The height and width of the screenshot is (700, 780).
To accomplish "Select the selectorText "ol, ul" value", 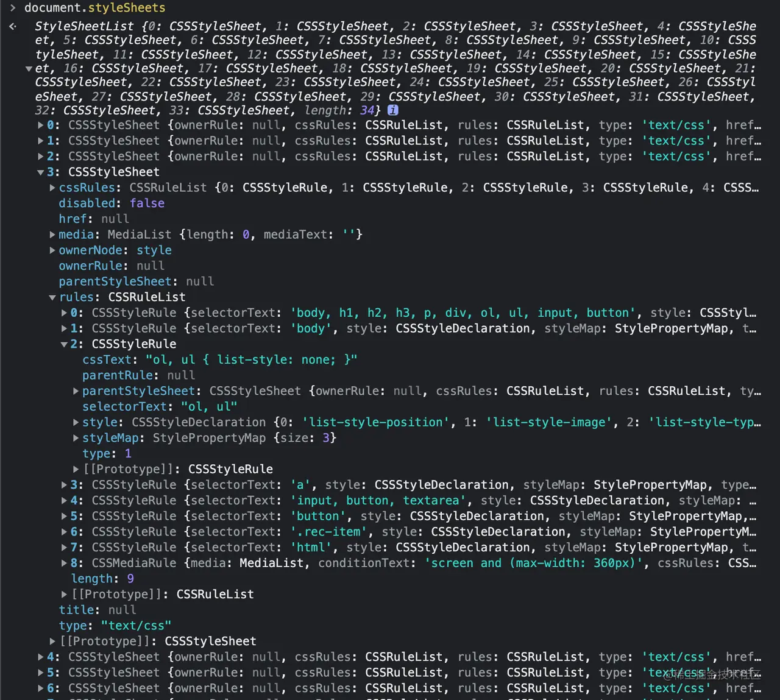I will (x=209, y=407).
